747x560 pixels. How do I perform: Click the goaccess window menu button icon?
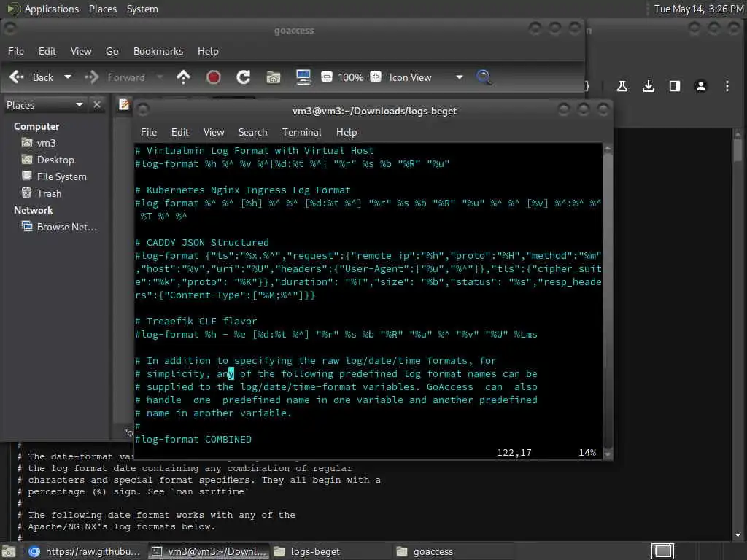[9, 29]
